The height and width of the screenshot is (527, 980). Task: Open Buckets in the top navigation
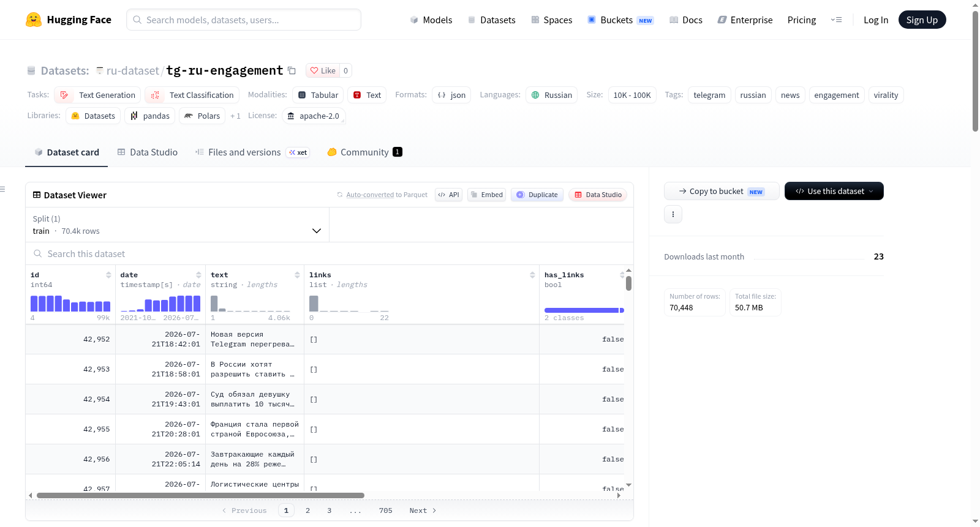tap(620, 20)
